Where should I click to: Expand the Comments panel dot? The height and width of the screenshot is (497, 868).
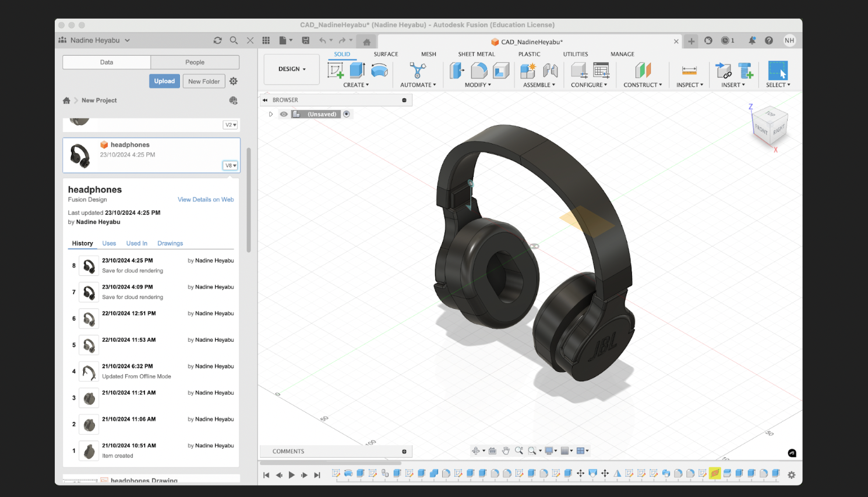point(404,452)
